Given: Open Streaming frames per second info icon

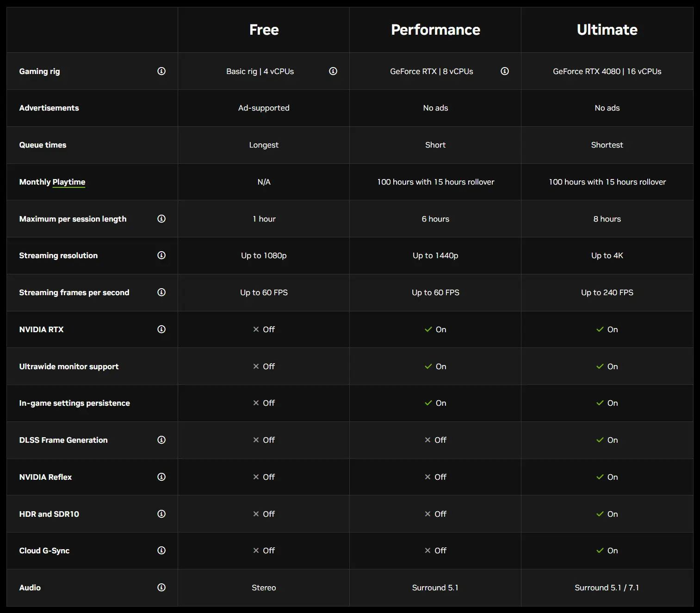Looking at the screenshot, I should pyautogui.click(x=161, y=292).
